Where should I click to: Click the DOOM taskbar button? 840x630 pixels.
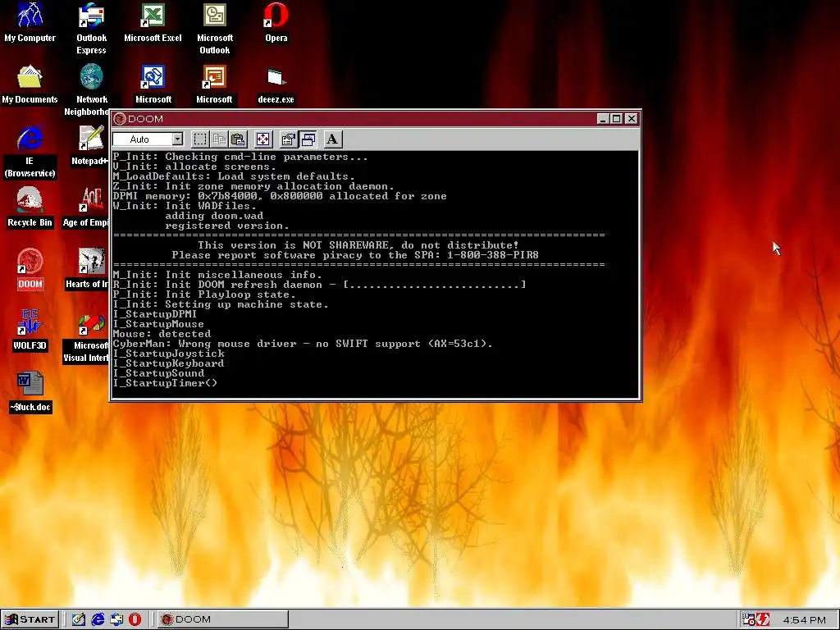pos(223,619)
